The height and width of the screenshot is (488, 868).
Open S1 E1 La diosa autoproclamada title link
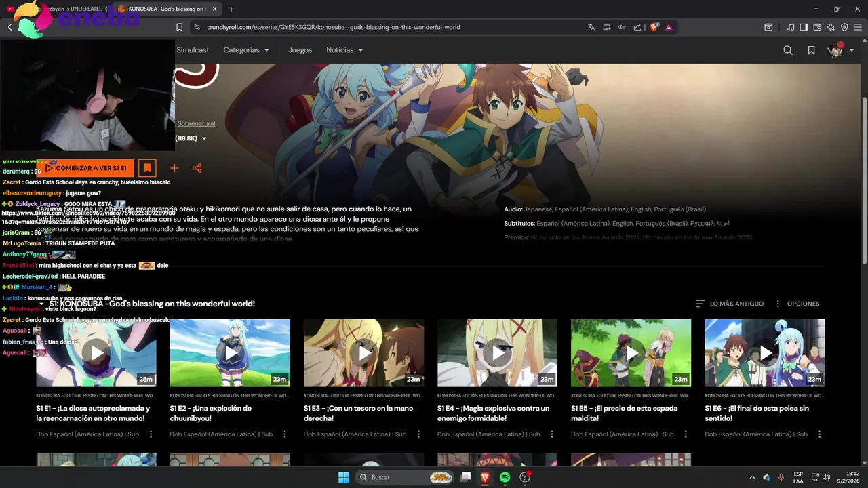click(x=93, y=413)
